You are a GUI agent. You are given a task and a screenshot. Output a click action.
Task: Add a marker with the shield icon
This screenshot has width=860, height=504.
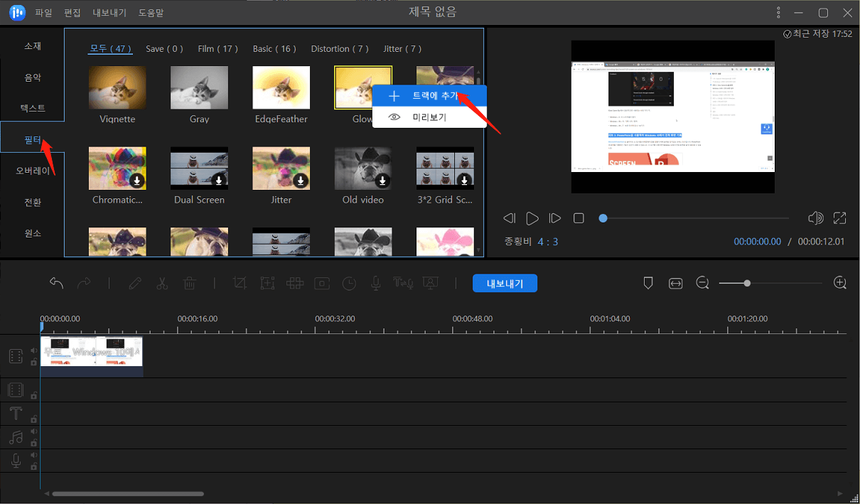click(648, 283)
